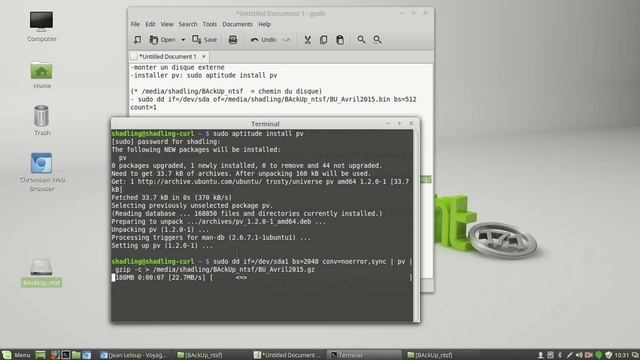Click the 'sudo aptitude install pv' command line in Terminal
Image resolution: width=640 pixels, height=360 pixels.
(x=258, y=133)
